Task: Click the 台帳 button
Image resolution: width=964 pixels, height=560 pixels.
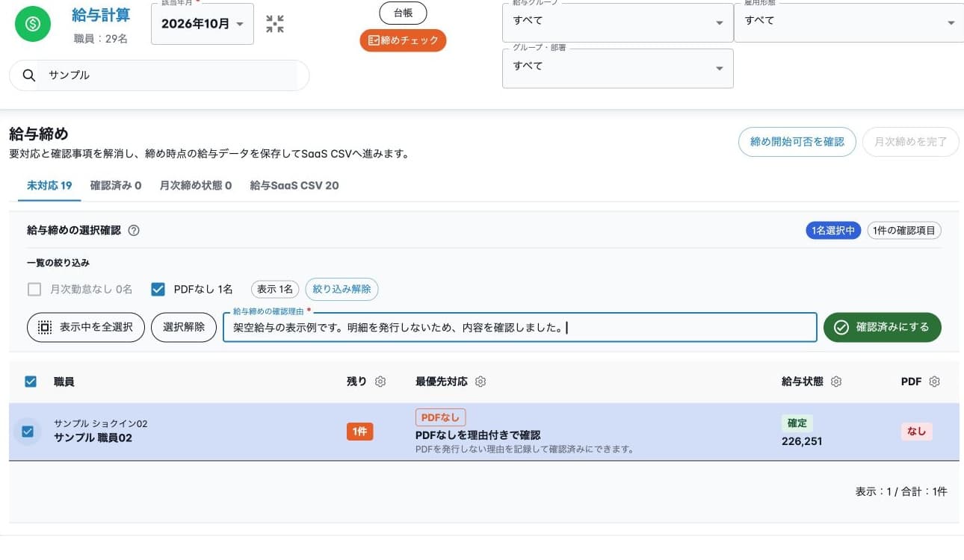Action: (x=403, y=13)
